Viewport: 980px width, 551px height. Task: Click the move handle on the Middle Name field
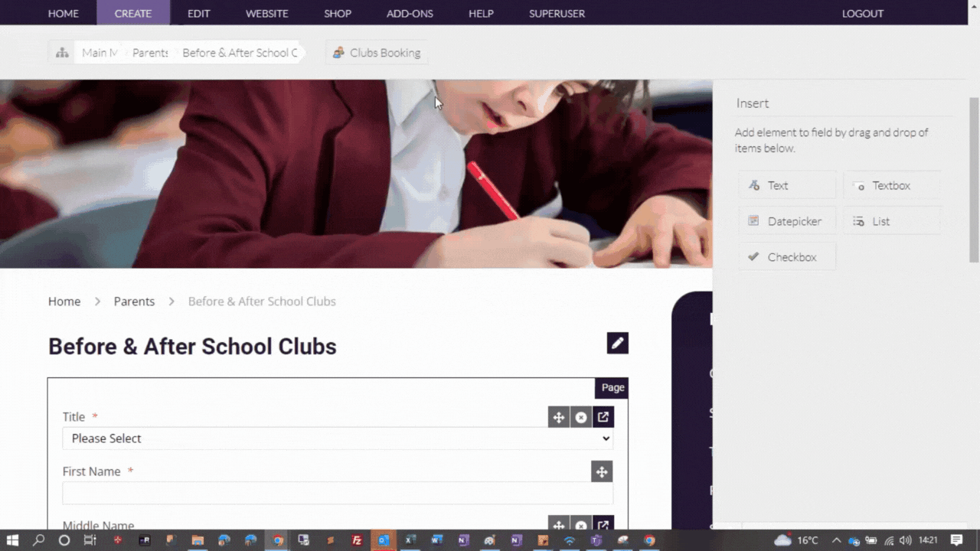coord(558,526)
